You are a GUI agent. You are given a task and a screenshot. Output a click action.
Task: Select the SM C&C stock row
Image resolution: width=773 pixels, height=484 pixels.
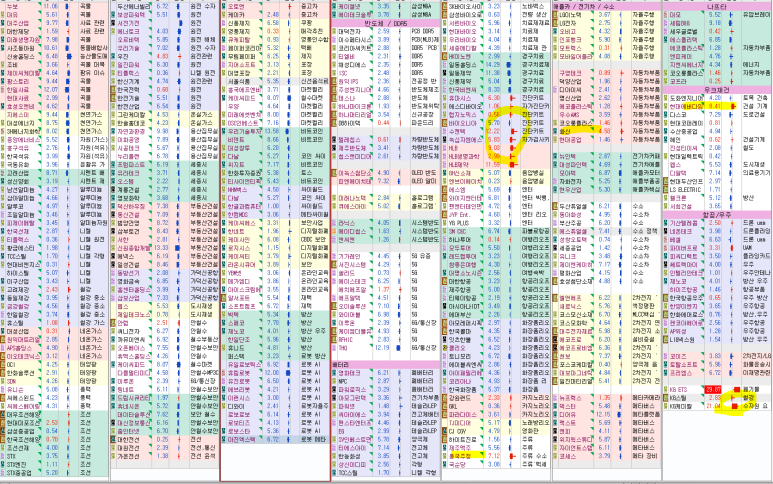pyautogui.click(x=496, y=231)
